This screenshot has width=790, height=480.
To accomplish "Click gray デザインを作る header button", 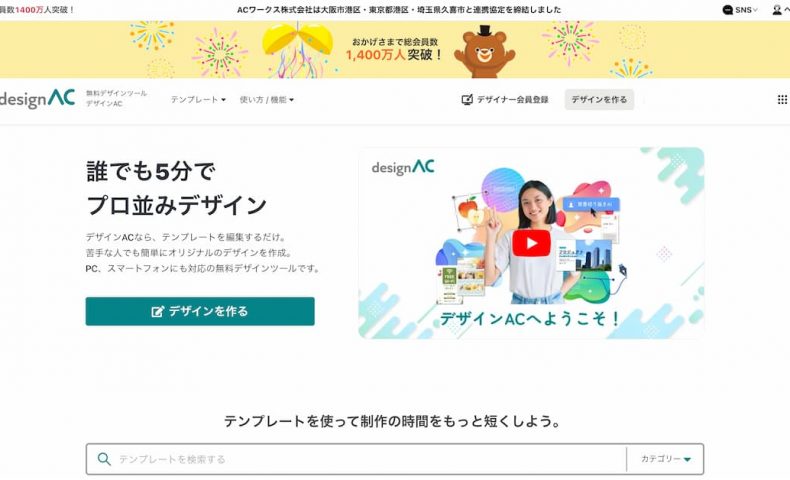I will [x=599, y=99].
